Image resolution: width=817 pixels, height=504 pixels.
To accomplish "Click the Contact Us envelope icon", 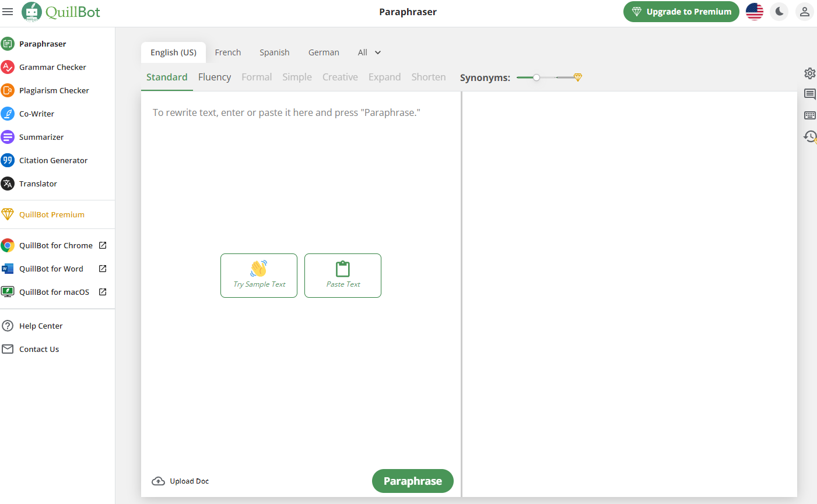I will click(8, 349).
